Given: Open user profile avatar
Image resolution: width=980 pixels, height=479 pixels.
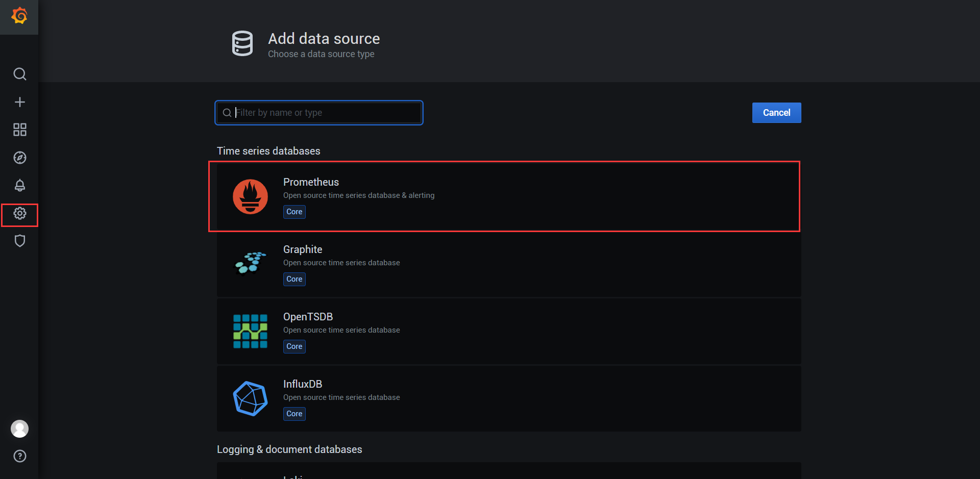Looking at the screenshot, I should point(19,429).
